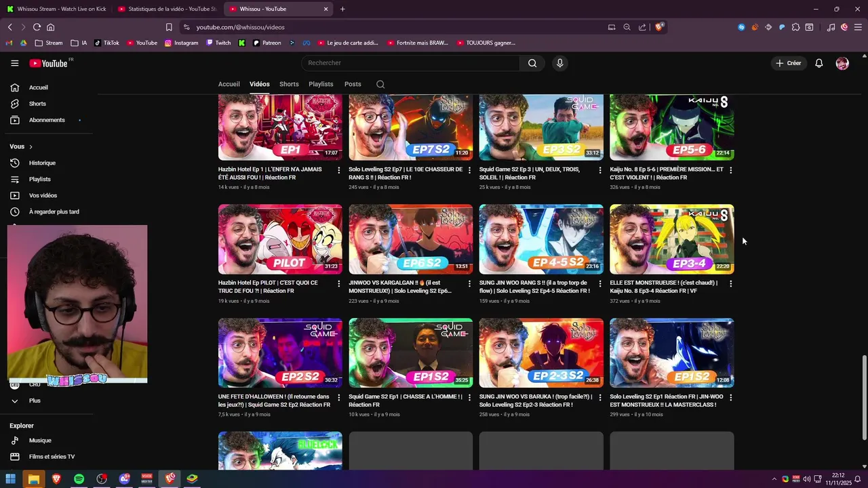The height and width of the screenshot is (488, 868).
Task: Open the account avatar menu
Action: tap(842, 63)
